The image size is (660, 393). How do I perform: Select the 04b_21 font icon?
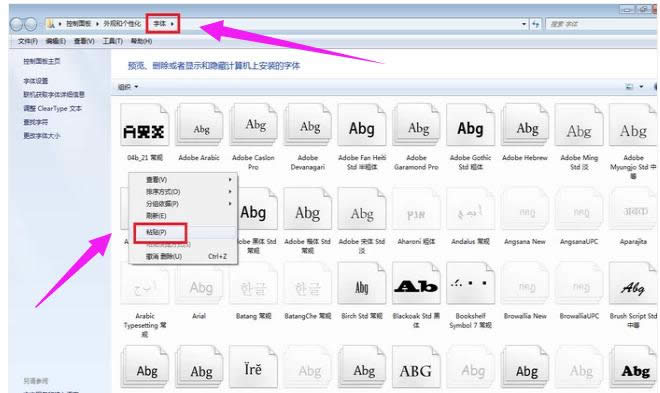pos(144,126)
